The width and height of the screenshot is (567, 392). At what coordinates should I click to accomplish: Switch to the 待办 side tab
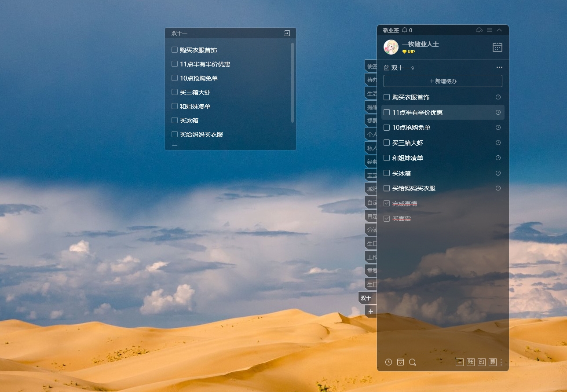(x=371, y=80)
